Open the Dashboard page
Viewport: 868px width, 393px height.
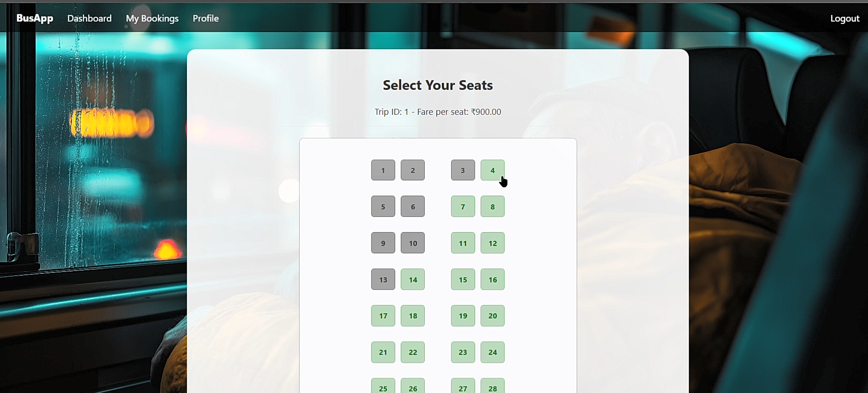coord(89,18)
